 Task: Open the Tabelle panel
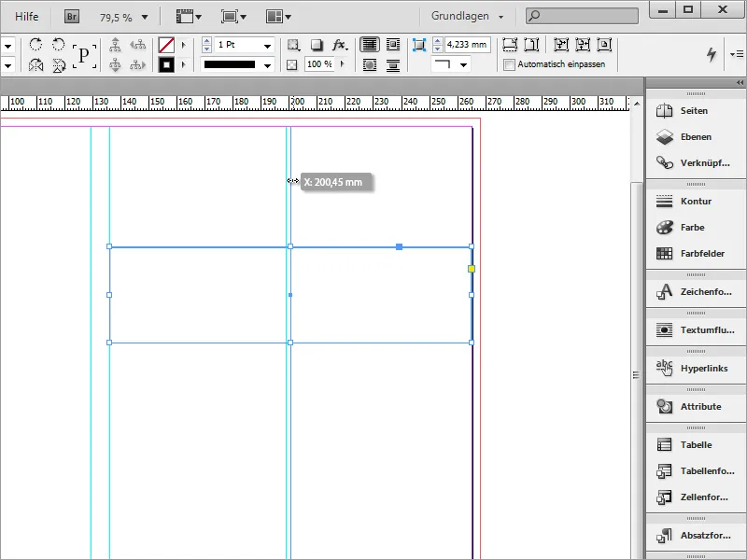coord(696,445)
